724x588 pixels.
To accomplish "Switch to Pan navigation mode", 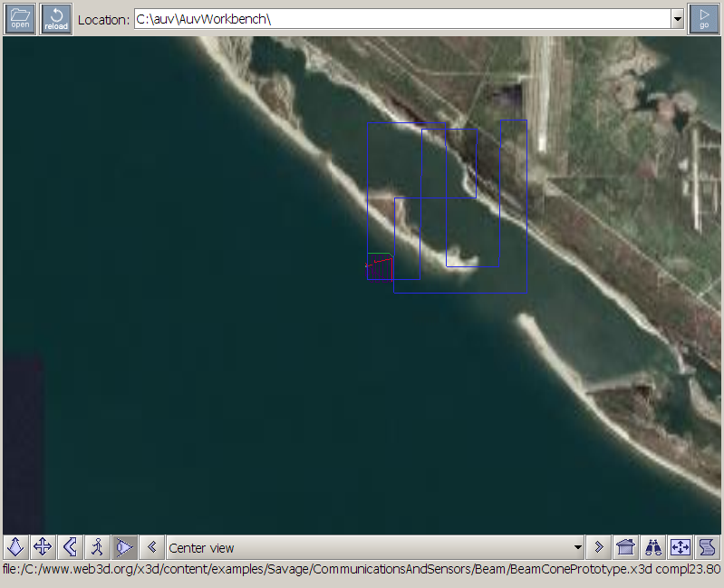I will click(x=43, y=547).
